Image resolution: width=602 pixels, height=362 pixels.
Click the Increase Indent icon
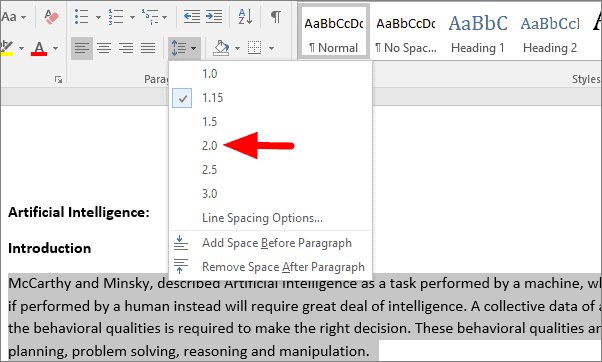tap(214, 17)
